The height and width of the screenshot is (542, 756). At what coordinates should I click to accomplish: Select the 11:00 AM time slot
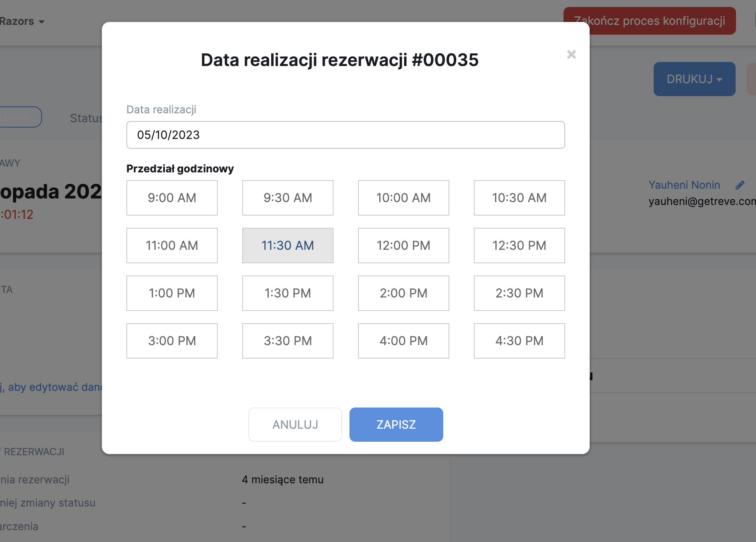coord(172,245)
